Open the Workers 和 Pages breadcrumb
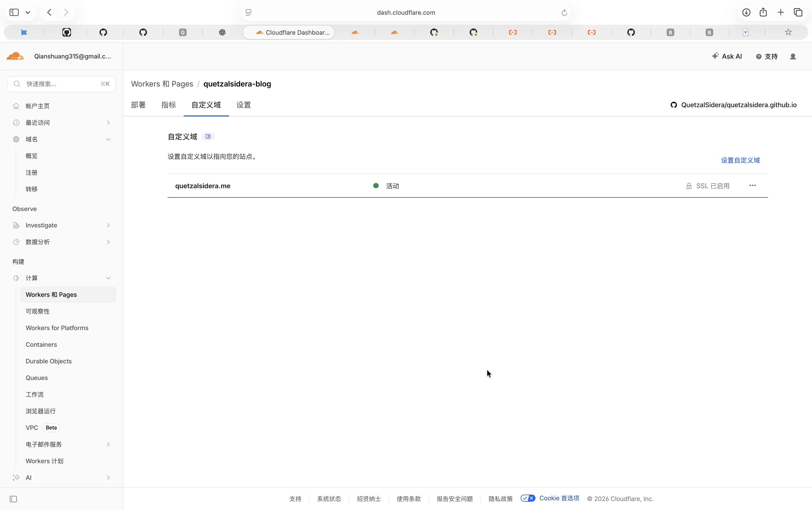Image resolution: width=812 pixels, height=510 pixels. click(x=162, y=84)
